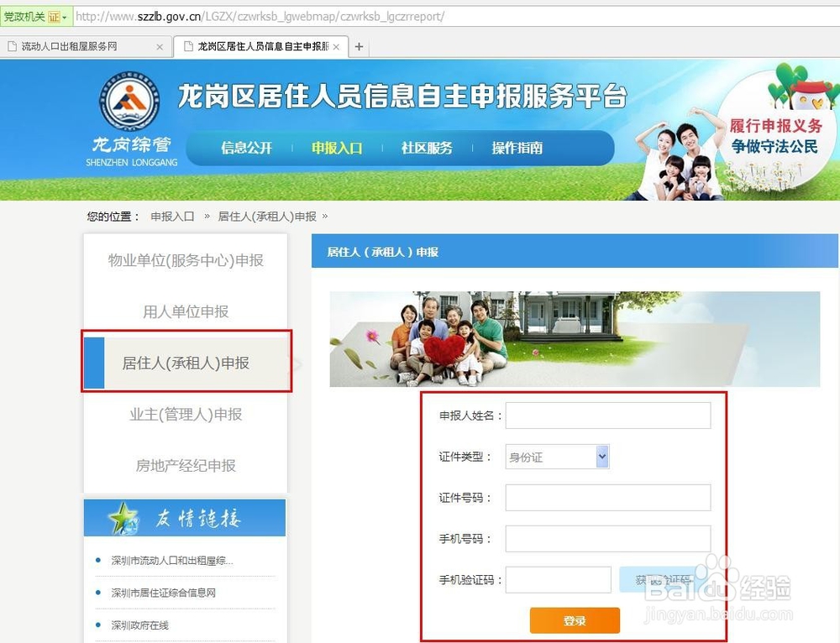Click the 手机号码 input field
840x643 pixels.
click(x=608, y=539)
